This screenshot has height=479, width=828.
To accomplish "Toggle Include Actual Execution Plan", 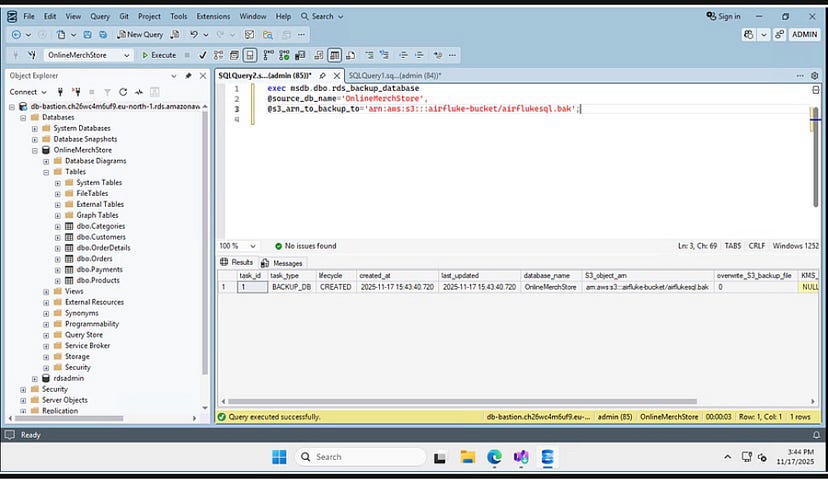I will 268,55.
